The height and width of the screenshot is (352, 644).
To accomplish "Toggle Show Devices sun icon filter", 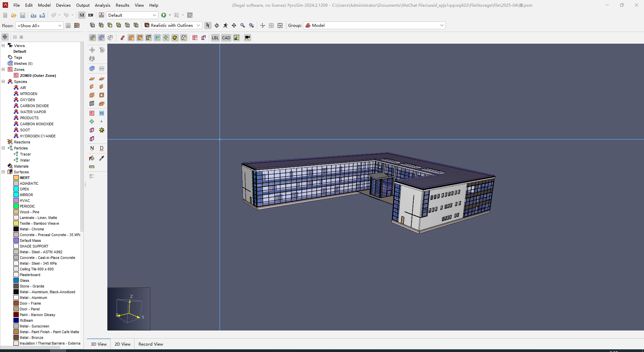I will click(175, 38).
